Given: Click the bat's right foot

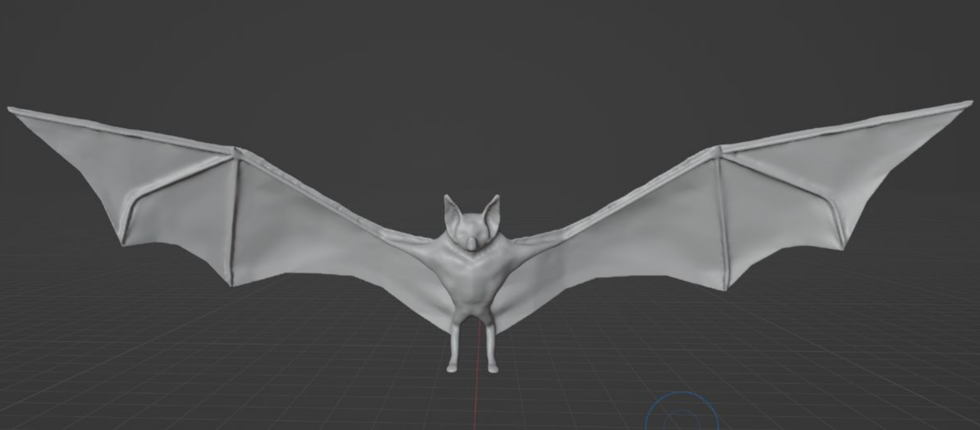Looking at the screenshot, I should [493, 369].
